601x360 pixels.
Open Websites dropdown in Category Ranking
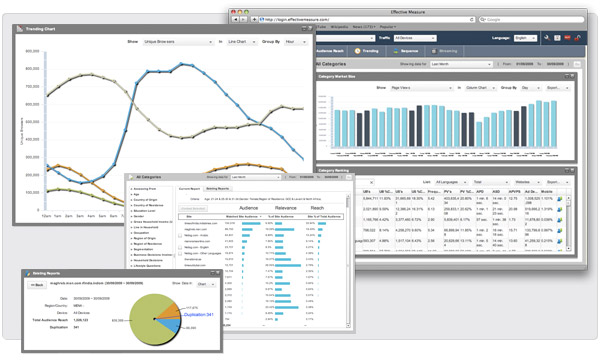[x=527, y=182]
